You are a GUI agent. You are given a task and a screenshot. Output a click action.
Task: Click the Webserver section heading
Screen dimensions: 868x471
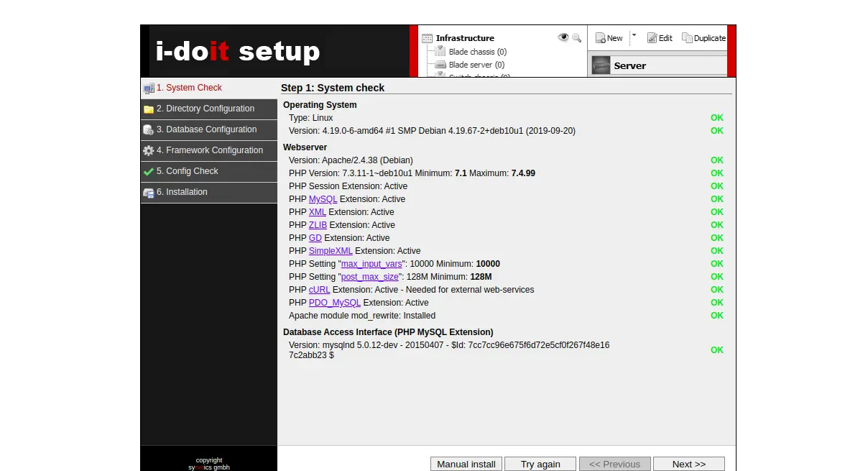(x=305, y=147)
